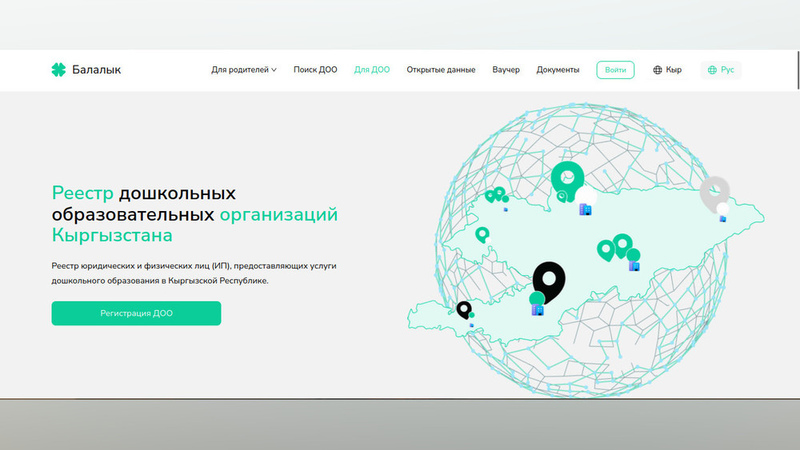800x450 pixels.
Task: Click the globe icon beside Кыр
Action: point(658,70)
